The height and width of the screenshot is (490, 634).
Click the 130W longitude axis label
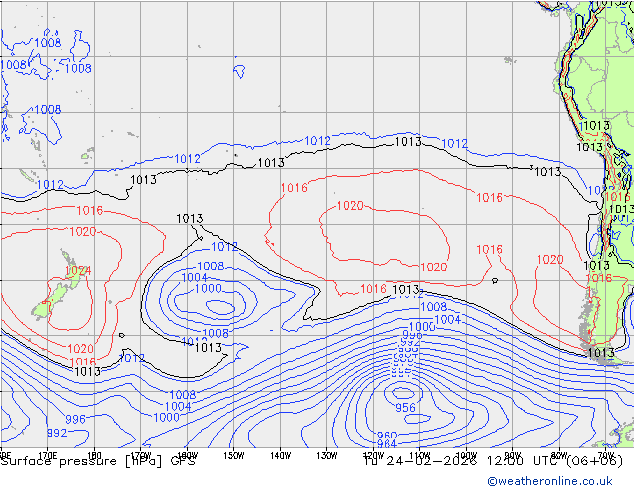coord(326,455)
